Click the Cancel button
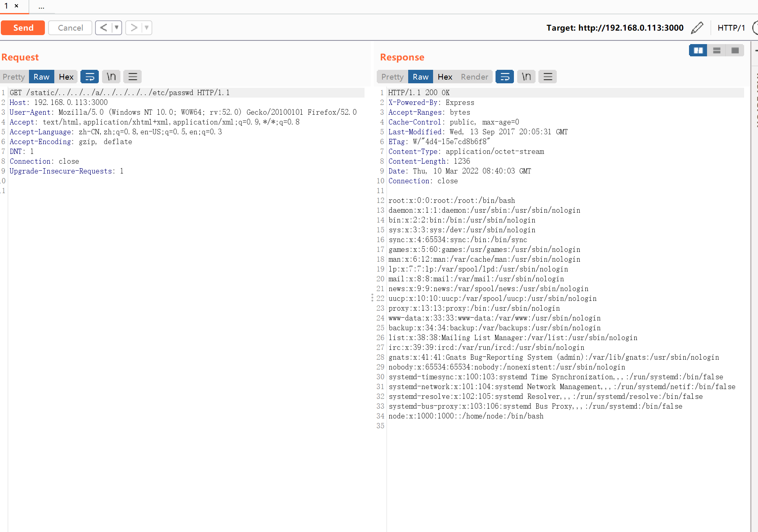The height and width of the screenshot is (532, 758). pyautogui.click(x=70, y=28)
